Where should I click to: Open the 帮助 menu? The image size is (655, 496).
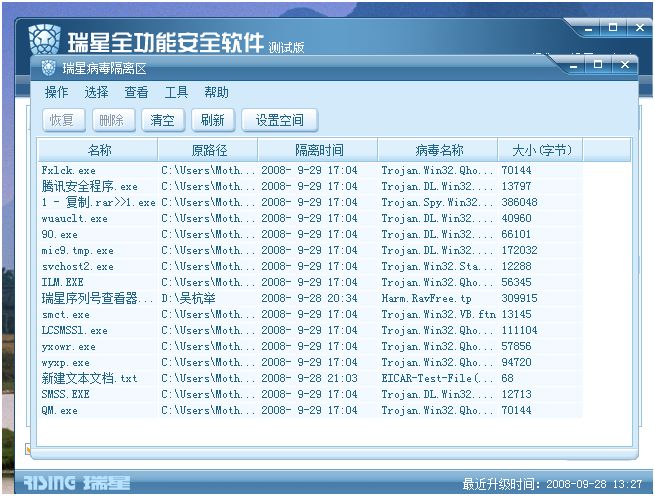click(216, 92)
